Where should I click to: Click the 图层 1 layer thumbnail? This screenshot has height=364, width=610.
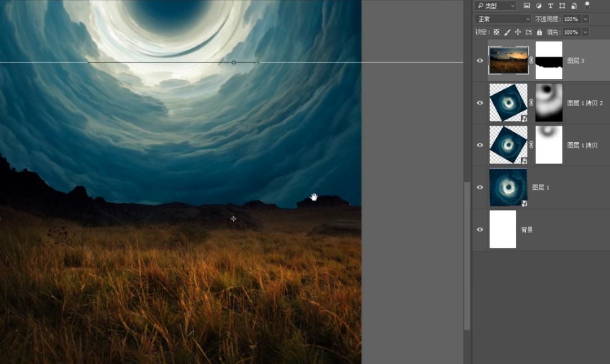(508, 187)
